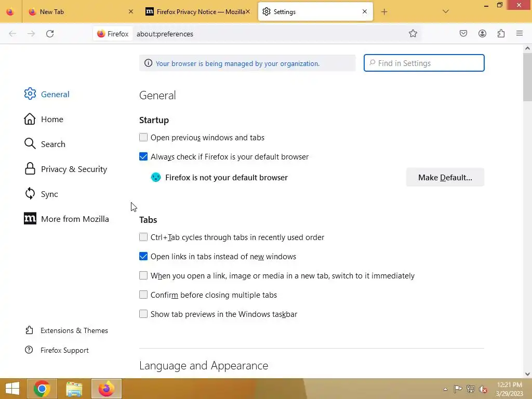
Task: Click the General gear icon in sidebar
Action: click(30, 94)
